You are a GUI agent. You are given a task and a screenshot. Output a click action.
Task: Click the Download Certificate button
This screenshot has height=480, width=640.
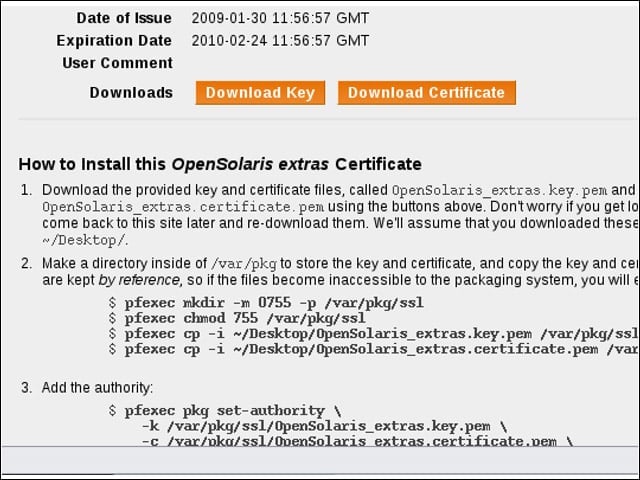pyautogui.click(x=427, y=93)
